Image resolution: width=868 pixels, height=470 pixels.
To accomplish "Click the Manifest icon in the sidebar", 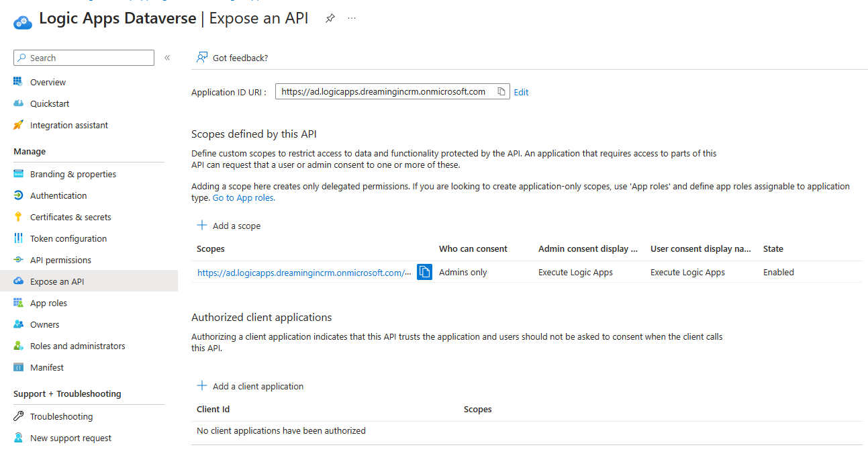I will [x=18, y=367].
